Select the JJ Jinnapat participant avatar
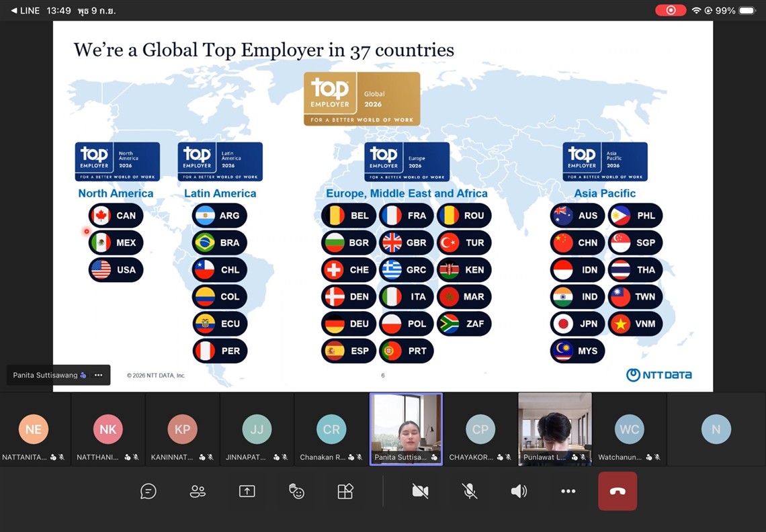Screen dimensions: 766x532 (x=257, y=429)
